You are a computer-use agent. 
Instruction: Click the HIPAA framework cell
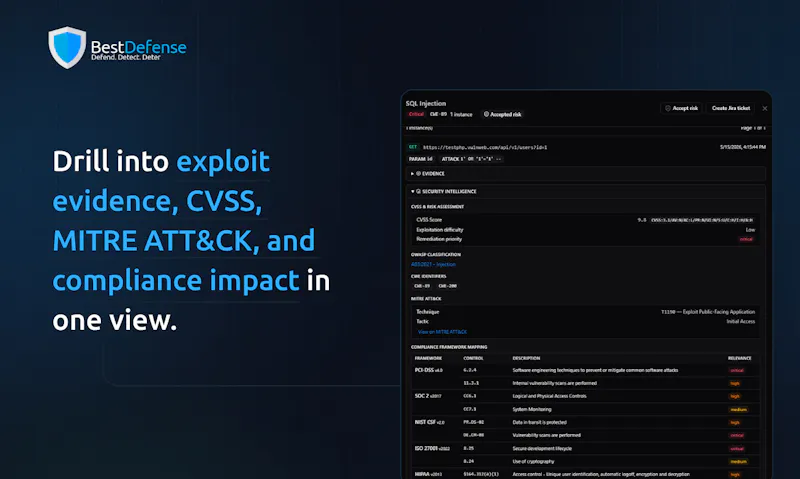[428, 474]
